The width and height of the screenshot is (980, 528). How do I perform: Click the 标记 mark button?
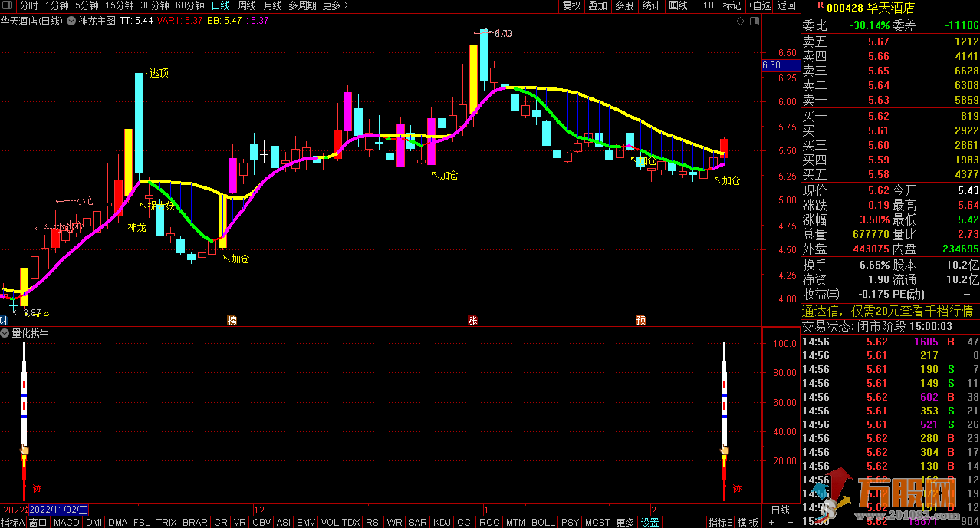tap(732, 6)
